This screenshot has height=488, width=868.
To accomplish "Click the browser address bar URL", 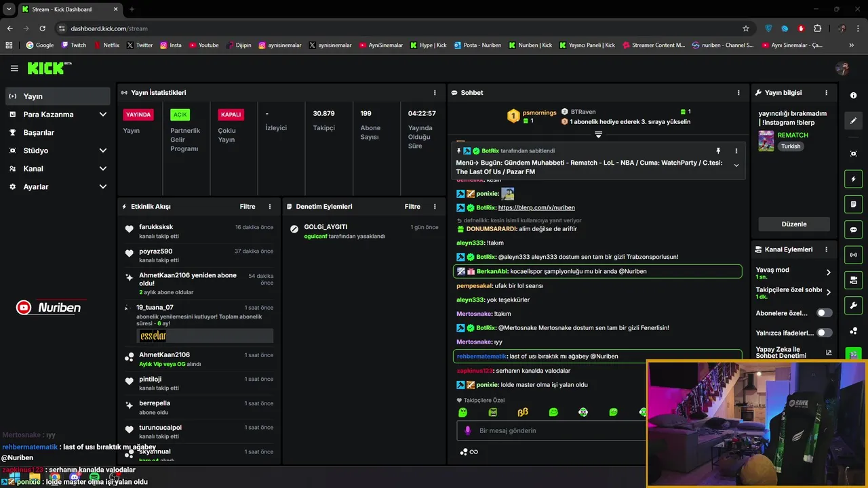I will click(109, 28).
